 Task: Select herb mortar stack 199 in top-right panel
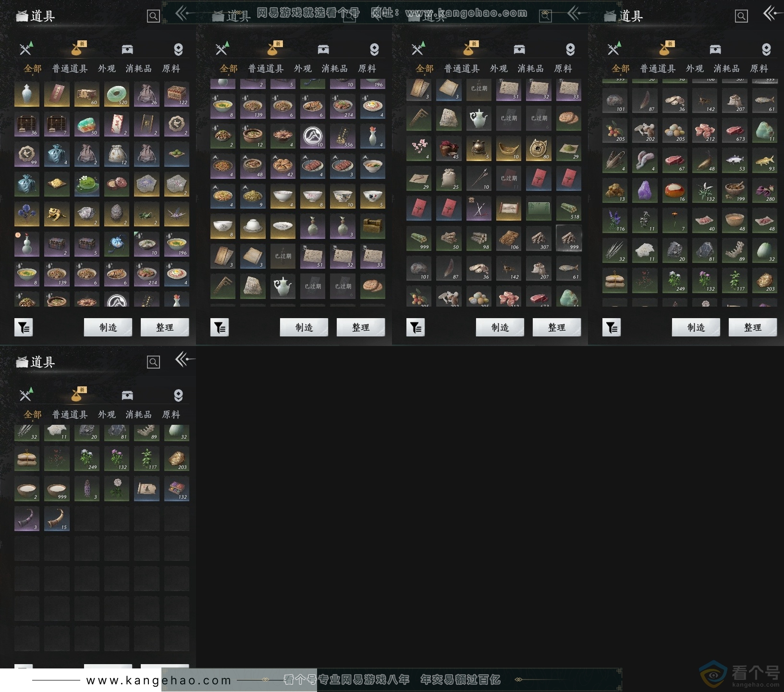point(735,191)
